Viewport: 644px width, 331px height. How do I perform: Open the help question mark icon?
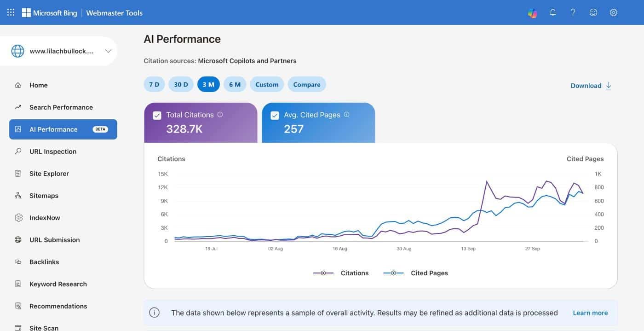(x=573, y=12)
